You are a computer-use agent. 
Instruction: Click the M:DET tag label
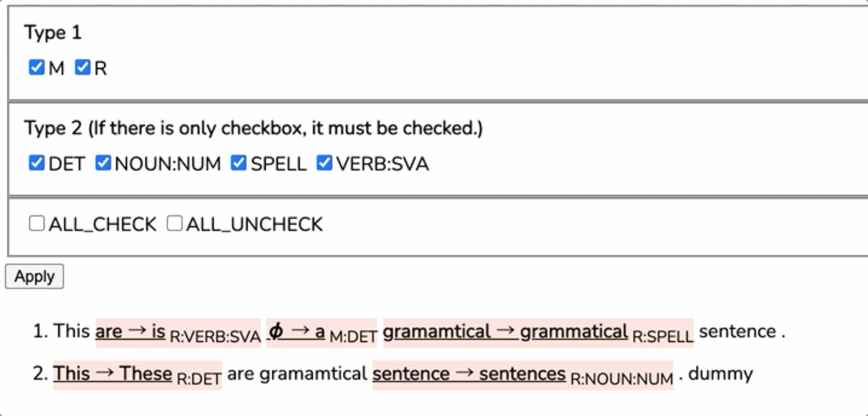pyautogui.click(x=353, y=337)
